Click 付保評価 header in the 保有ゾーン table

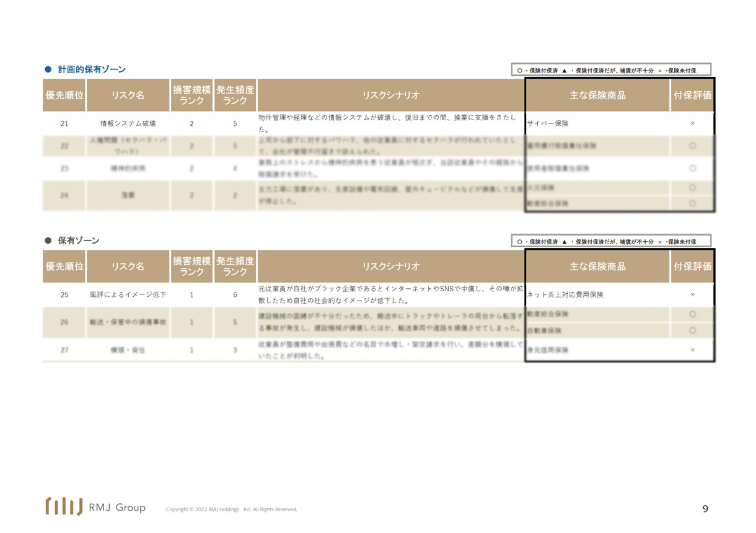[692, 266]
